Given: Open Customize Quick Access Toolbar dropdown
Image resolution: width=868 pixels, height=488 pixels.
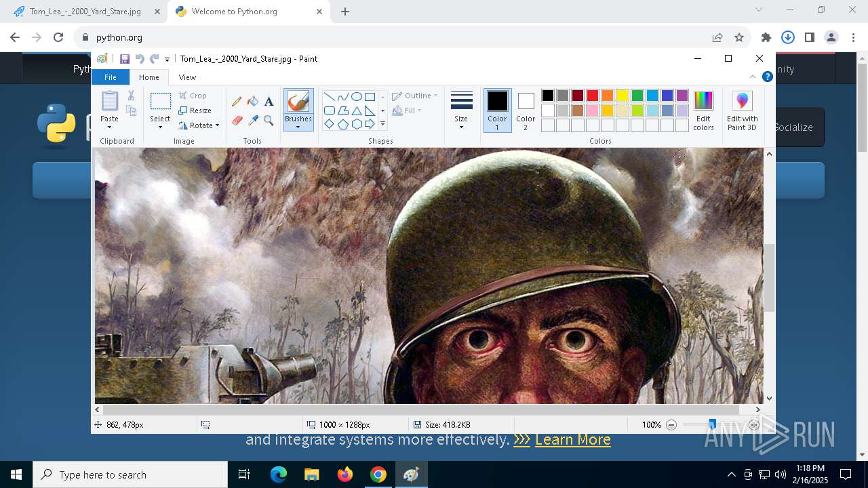Looking at the screenshot, I should click(167, 60).
